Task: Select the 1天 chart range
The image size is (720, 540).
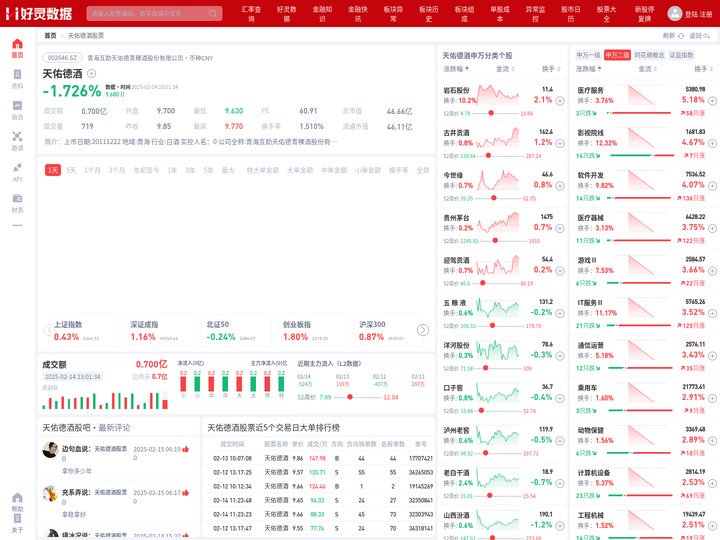Action: pos(53,170)
